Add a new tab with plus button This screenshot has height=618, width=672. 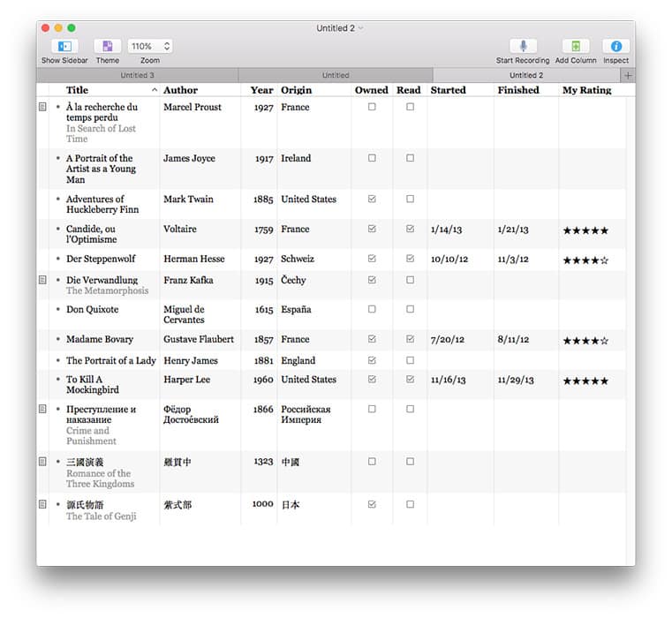pos(628,76)
